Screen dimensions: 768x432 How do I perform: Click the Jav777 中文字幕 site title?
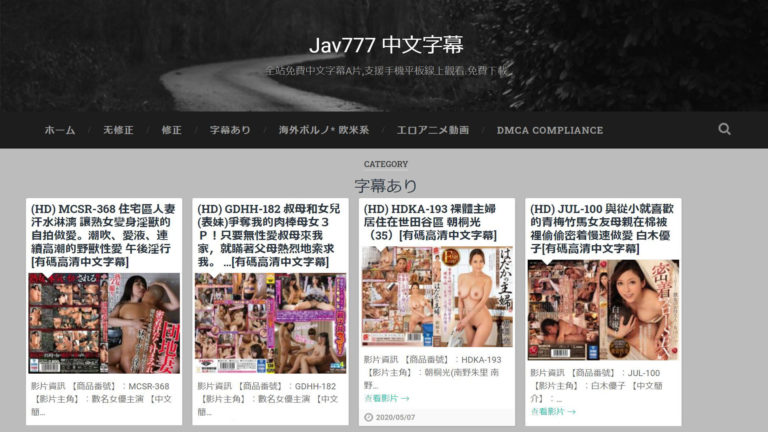coord(385,46)
